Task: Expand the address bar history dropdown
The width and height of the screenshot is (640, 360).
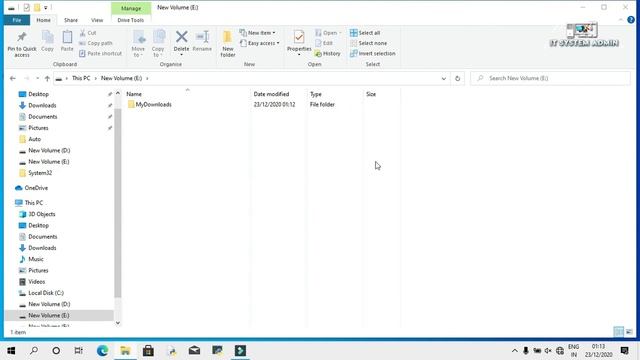Action: click(x=444, y=78)
